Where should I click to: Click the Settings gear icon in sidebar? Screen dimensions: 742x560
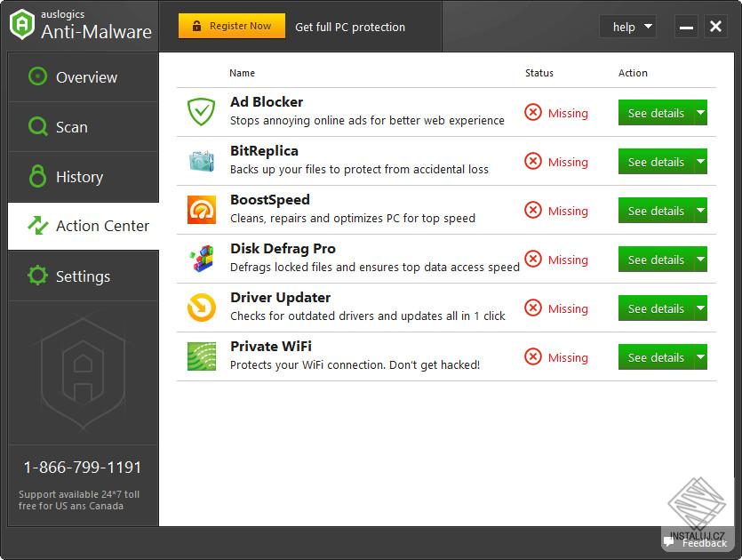[x=37, y=276]
